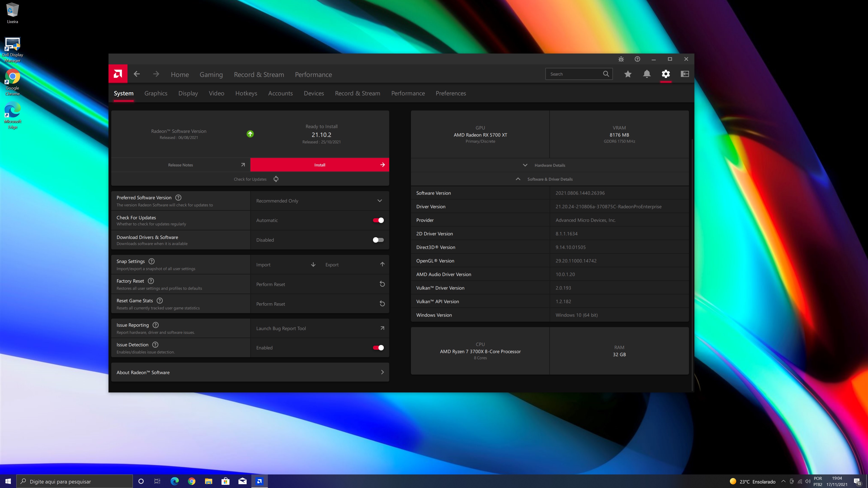The image size is (868, 488).
Task: Click the Factory Reset perform reset icon
Action: (382, 284)
